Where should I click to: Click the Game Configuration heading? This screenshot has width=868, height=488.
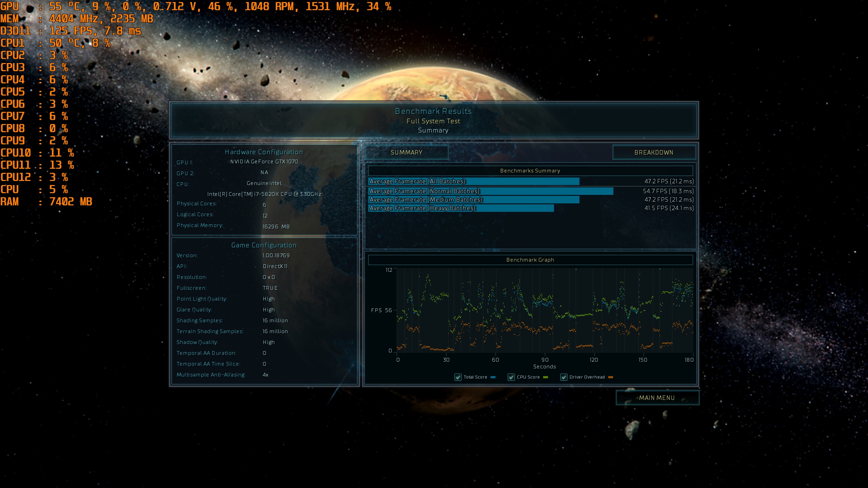(264, 245)
